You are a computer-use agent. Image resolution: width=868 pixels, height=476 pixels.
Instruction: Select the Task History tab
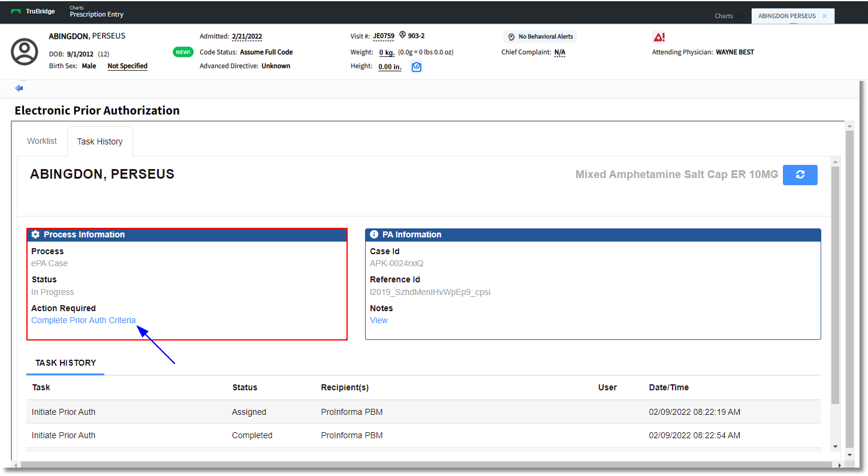[x=100, y=141]
